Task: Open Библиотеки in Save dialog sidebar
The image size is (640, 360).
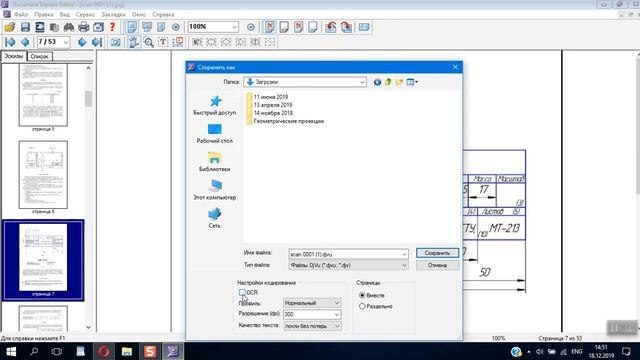Action: 215,162
